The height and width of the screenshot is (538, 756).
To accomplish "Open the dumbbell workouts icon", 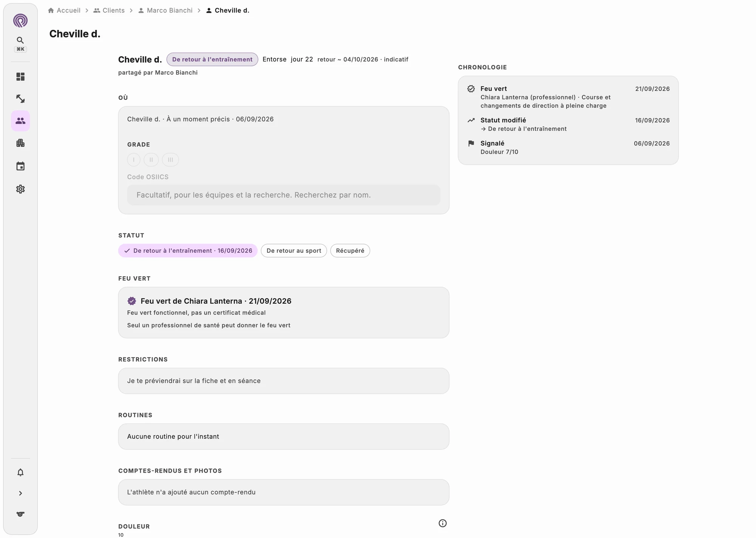I will (20, 99).
